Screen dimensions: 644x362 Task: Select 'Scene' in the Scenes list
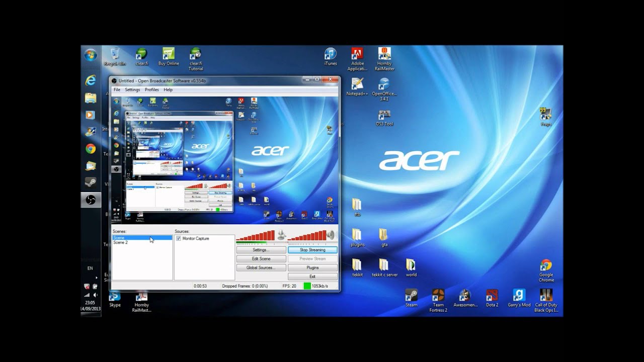pos(142,238)
